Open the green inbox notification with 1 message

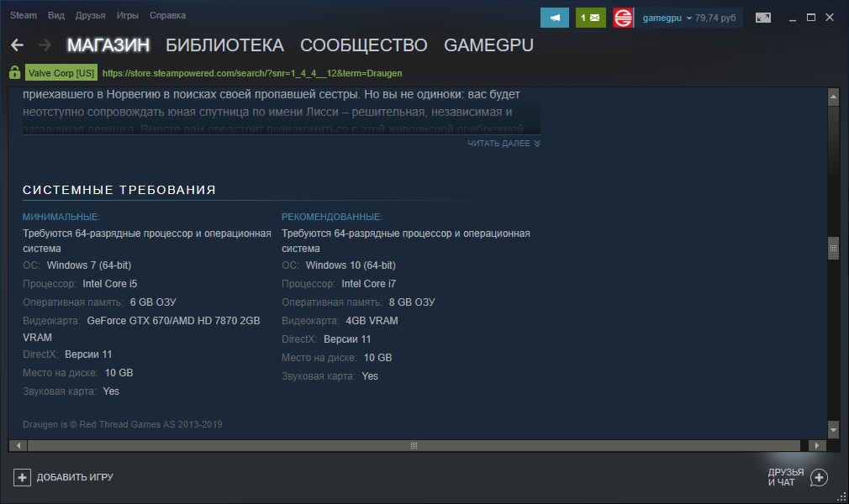pos(590,18)
